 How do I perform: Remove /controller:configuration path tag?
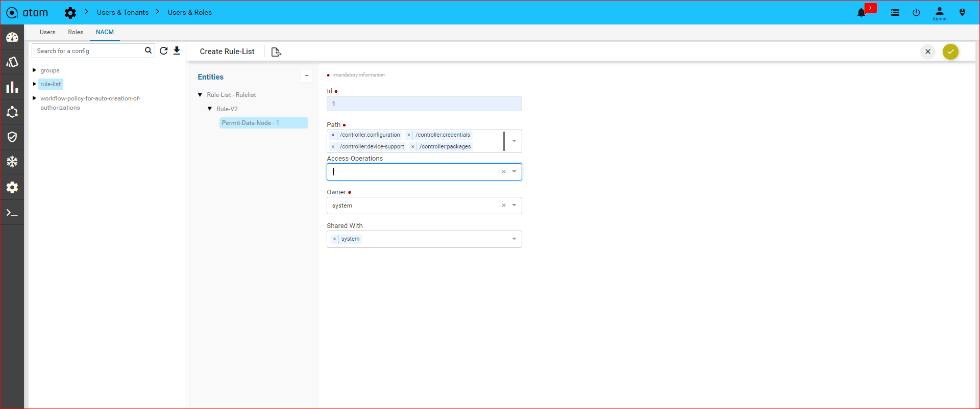[333, 135]
